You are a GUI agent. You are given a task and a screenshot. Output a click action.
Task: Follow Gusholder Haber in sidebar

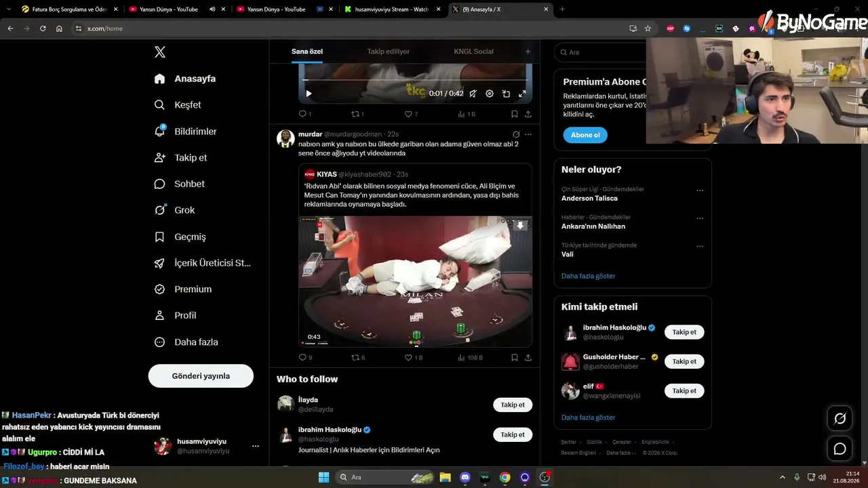(x=684, y=361)
